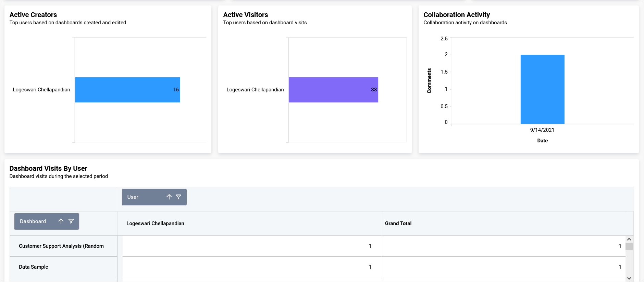The width and height of the screenshot is (644, 282).
Task: Click the scrollbar up arrow in pivot table
Action: pos(629,239)
